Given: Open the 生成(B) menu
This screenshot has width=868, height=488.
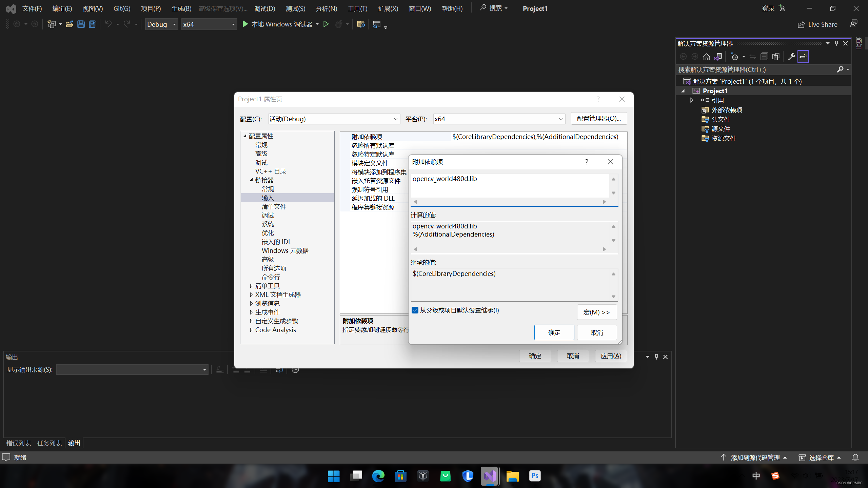Looking at the screenshot, I should point(181,8).
